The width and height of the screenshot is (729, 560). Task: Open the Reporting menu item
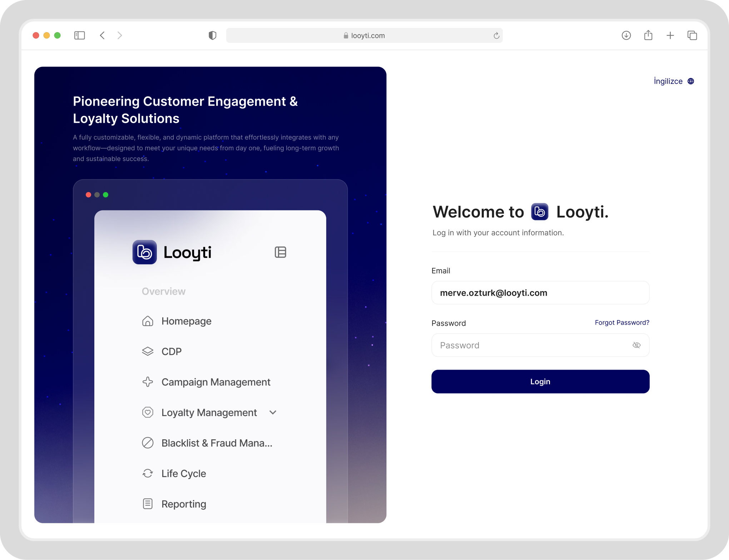pyautogui.click(x=184, y=504)
